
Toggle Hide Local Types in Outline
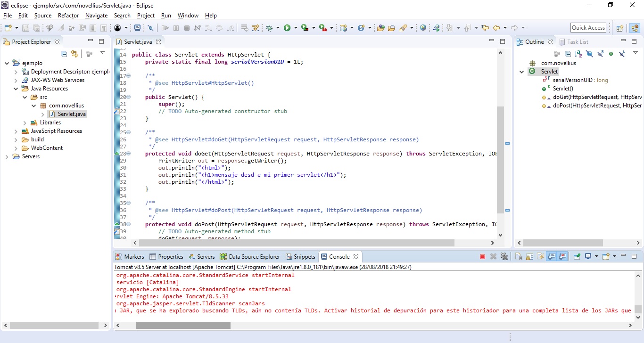pos(622,54)
